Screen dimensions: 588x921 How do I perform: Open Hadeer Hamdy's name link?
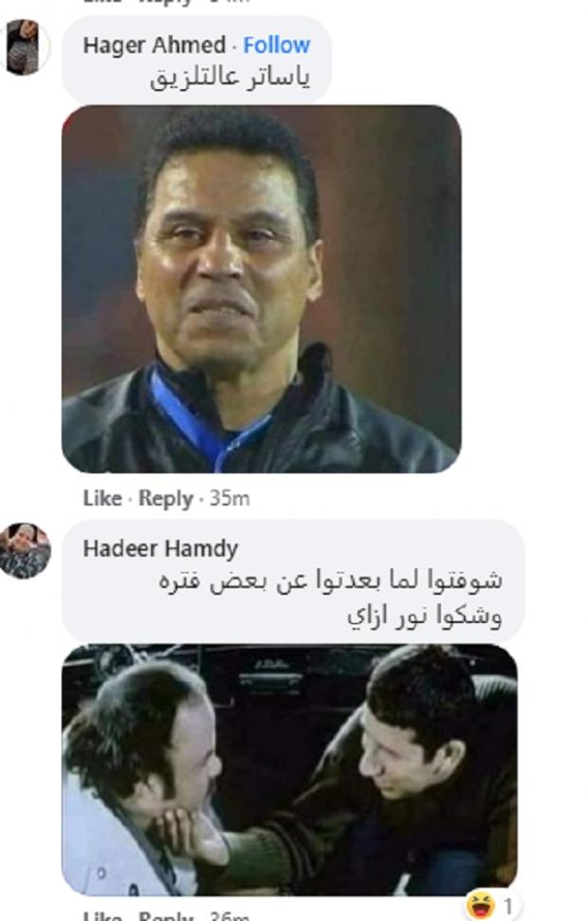160,548
